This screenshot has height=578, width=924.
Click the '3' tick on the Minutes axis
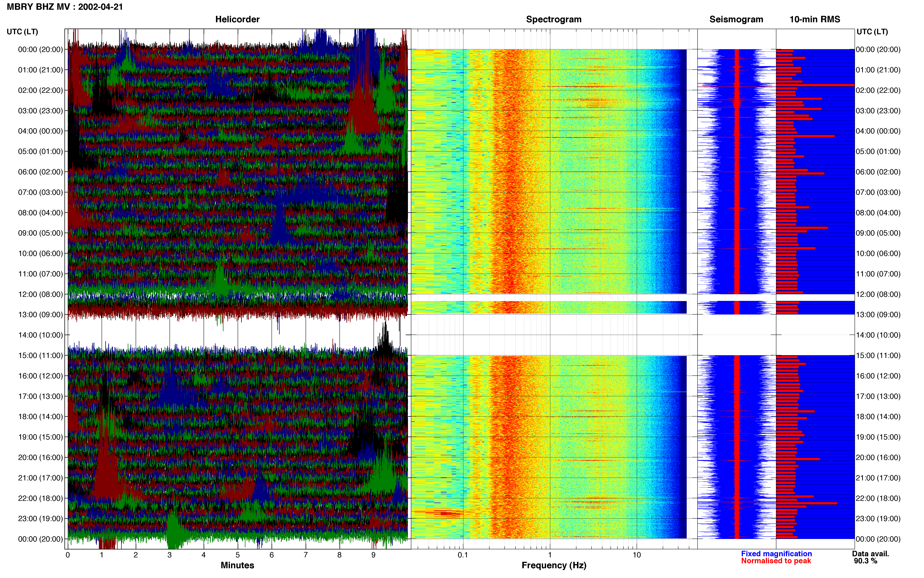point(170,555)
